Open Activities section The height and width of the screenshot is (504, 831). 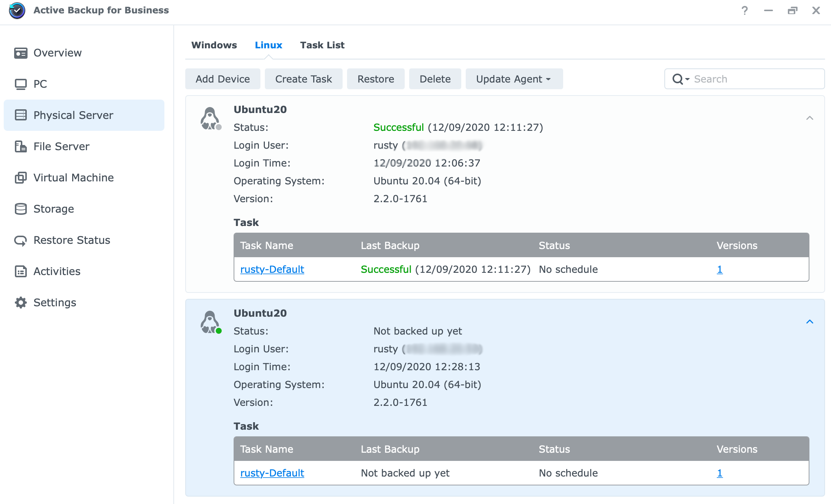click(84, 271)
